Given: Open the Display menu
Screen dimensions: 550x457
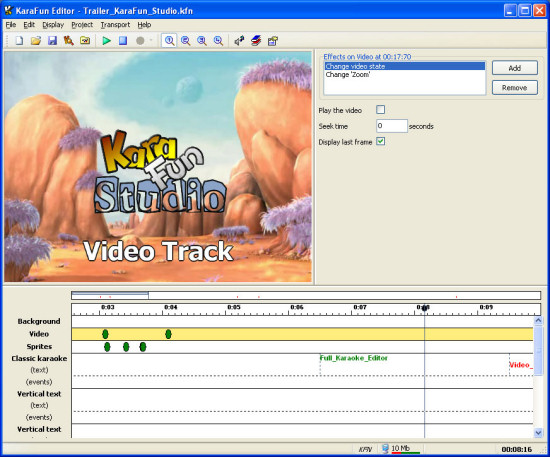Looking at the screenshot, I should point(53,25).
